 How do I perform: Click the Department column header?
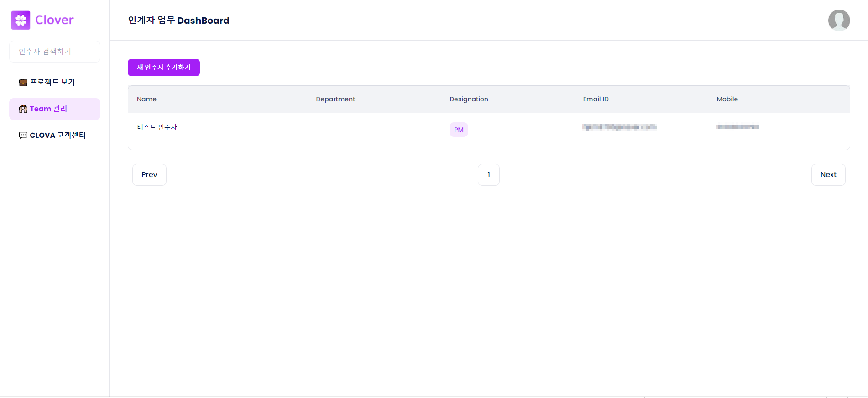click(335, 99)
